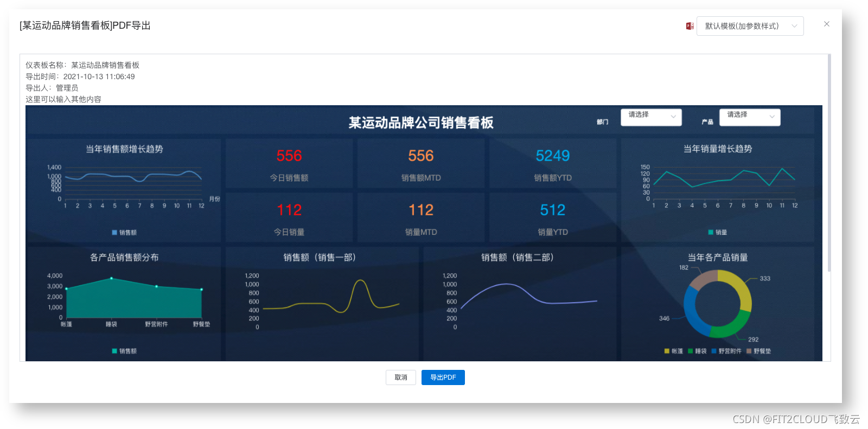
Task: Click the 销售额 legend swatch under 各产品销售额分布
Action: (x=114, y=351)
